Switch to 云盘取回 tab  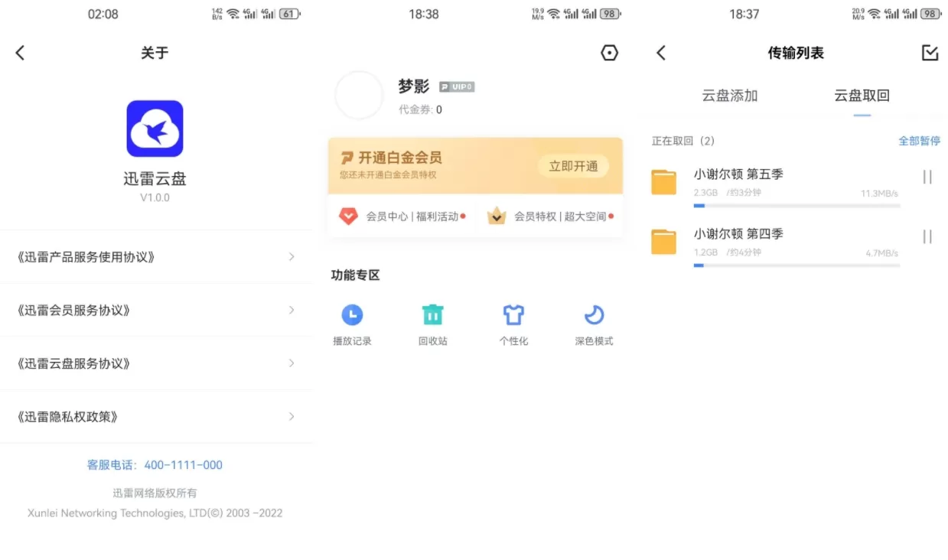(x=862, y=96)
